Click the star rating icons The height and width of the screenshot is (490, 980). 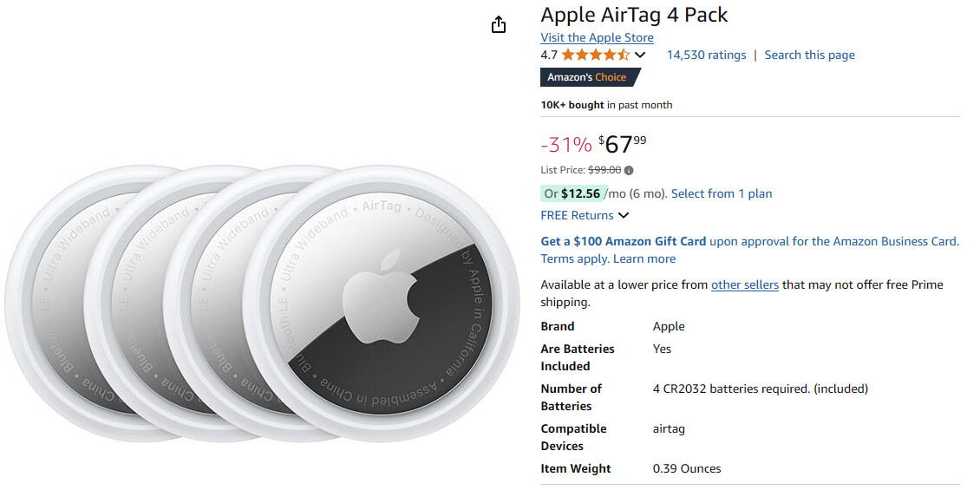[595, 55]
